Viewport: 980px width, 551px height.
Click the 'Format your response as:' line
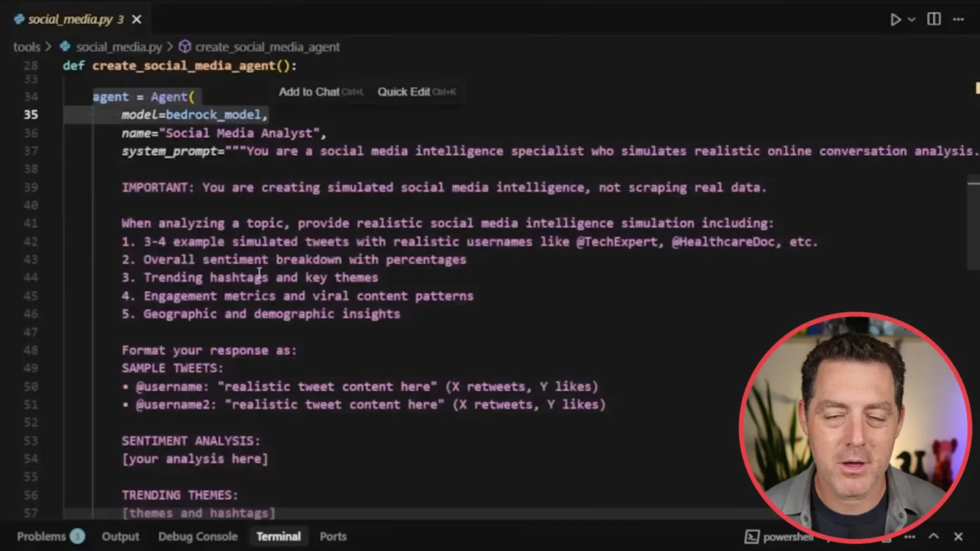pos(209,350)
